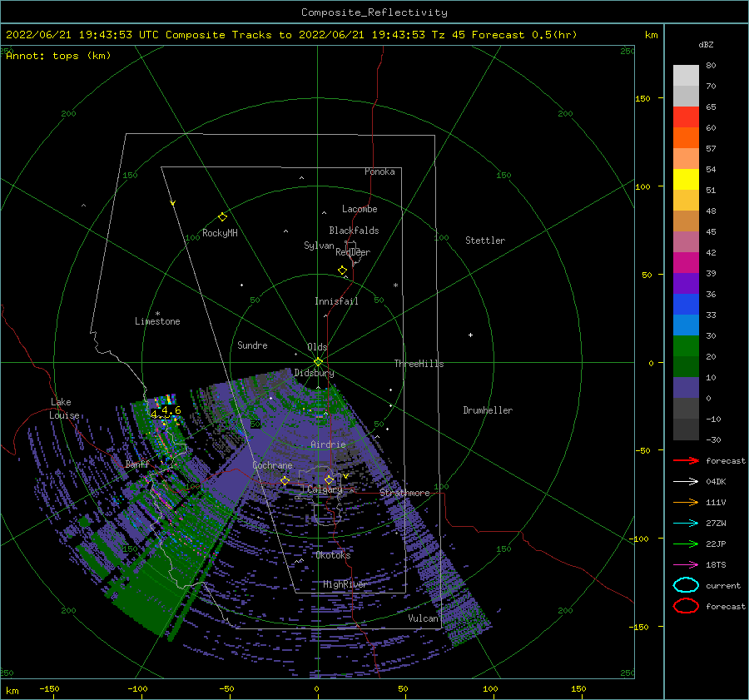This screenshot has height=700, width=749.
Task: Click the Calgary city label
Action: pos(325,489)
